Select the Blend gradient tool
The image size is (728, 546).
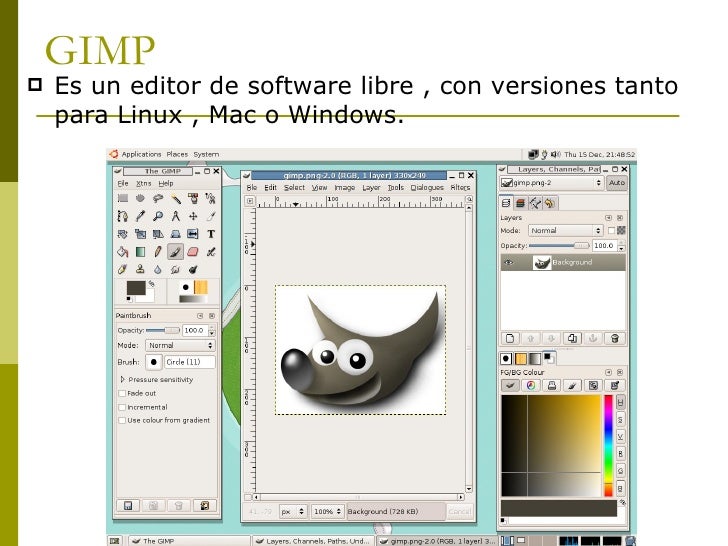pos(140,252)
